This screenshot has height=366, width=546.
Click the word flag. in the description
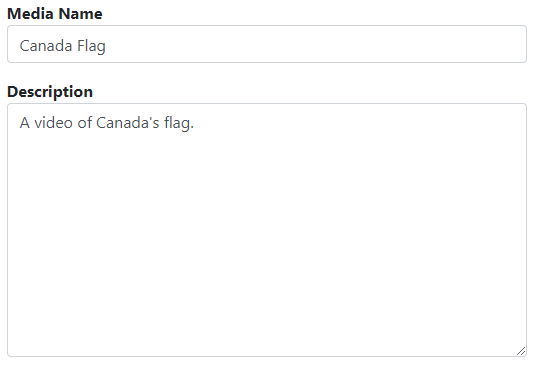pyautogui.click(x=179, y=123)
